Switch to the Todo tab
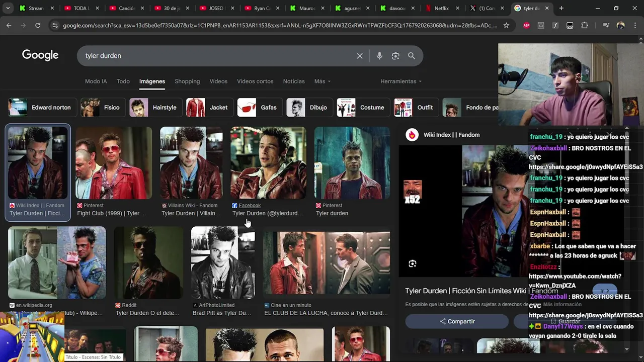The height and width of the screenshot is (362, 644). click(x=123, y=81)
